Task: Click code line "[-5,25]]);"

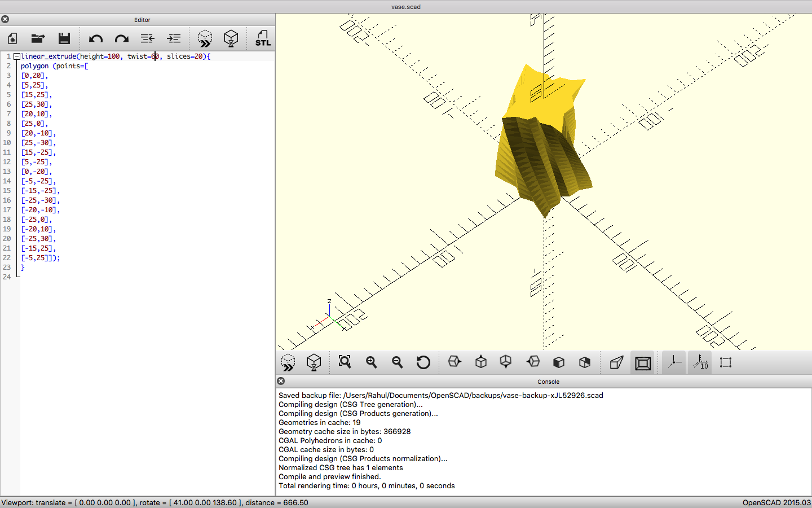Action: [40, 258]
